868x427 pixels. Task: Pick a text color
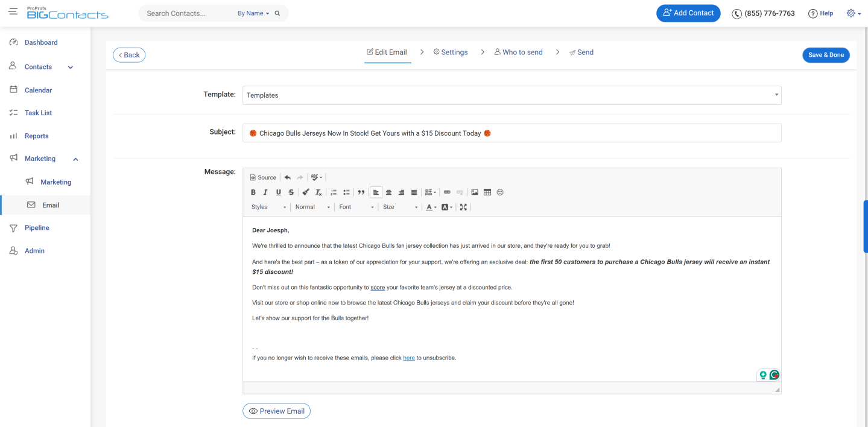tap(431, 207)
